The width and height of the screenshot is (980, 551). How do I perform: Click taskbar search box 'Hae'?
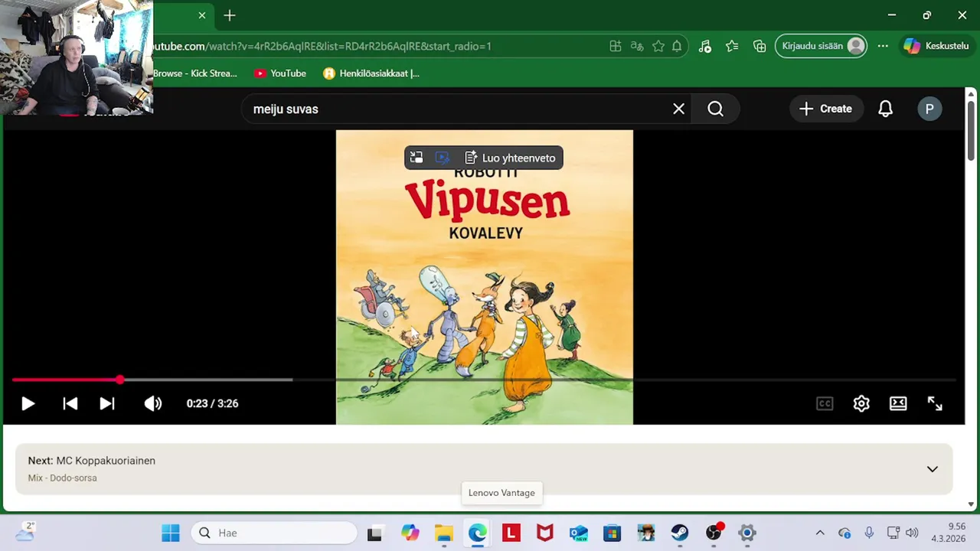[x=274, y=533]
